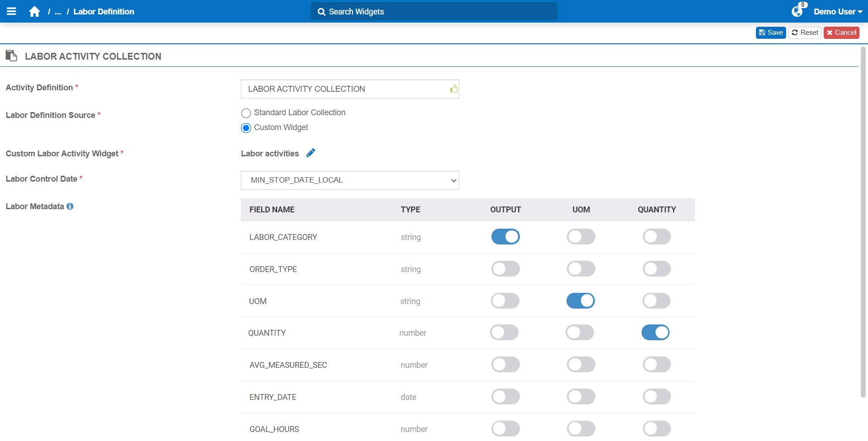Disable Output toggle for LABOR_CATEGORY
This screenshot has height=441, width=868.
tap(505, 237)
